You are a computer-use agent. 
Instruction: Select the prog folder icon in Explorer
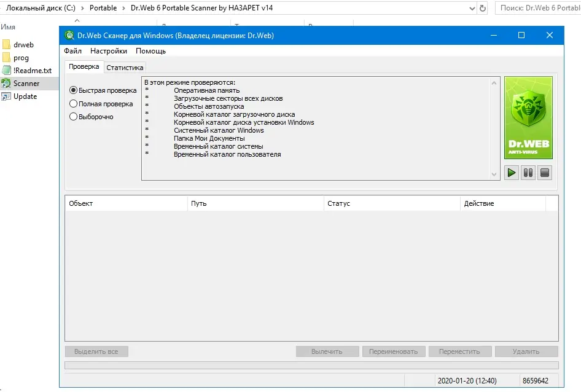(x=6, y=58)
